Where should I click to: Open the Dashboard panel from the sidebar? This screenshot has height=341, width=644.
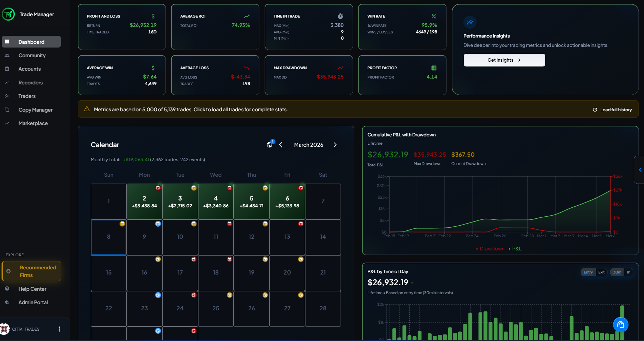click(31, 42)
